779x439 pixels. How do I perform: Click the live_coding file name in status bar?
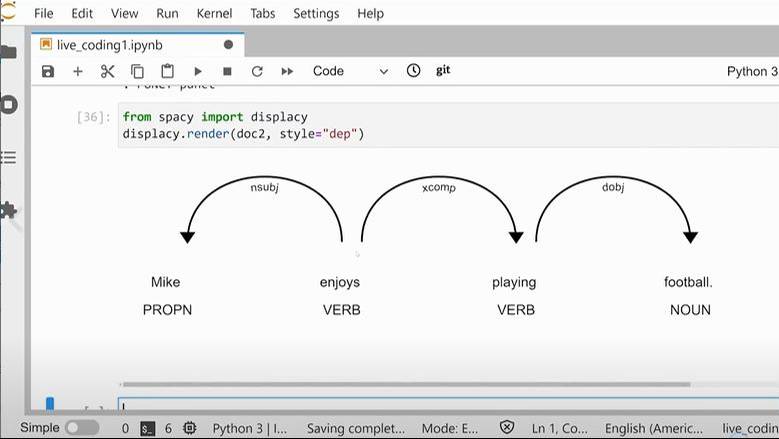tap(750, 428)
